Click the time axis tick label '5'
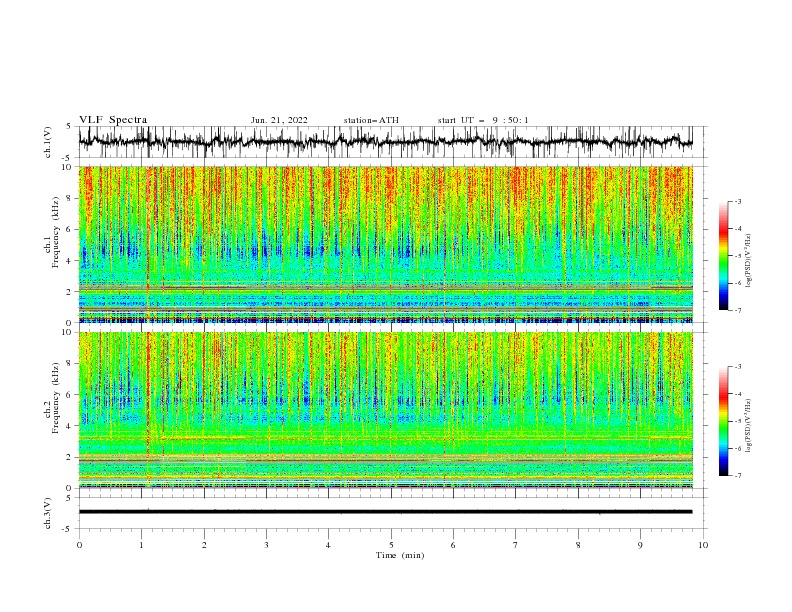792x612 pixels. click(391, 545)
